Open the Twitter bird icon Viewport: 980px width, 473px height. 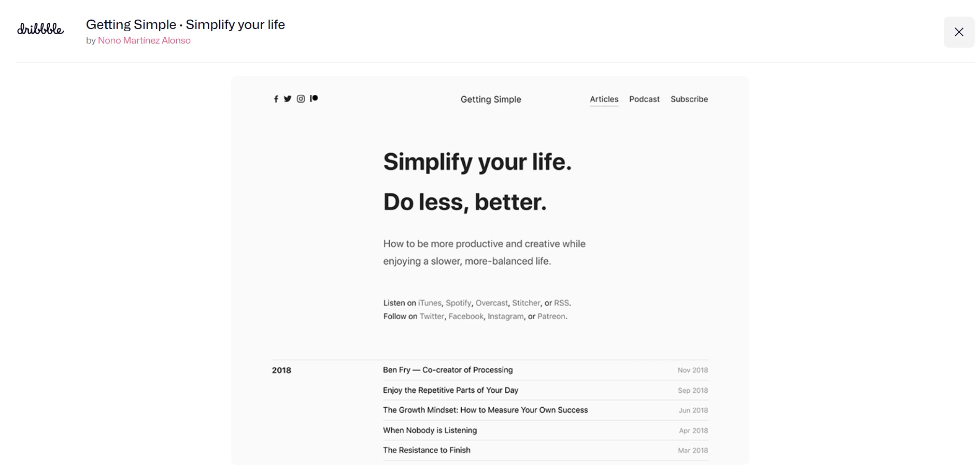point(288,99)
